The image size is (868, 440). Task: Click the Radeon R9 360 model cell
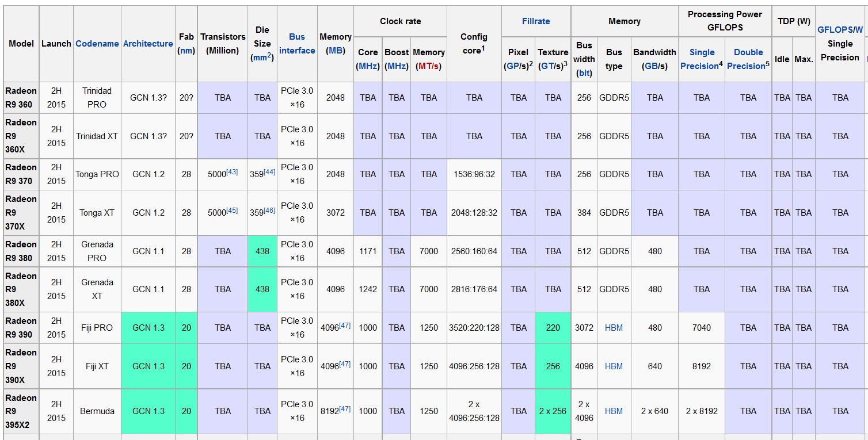(21, 98)
